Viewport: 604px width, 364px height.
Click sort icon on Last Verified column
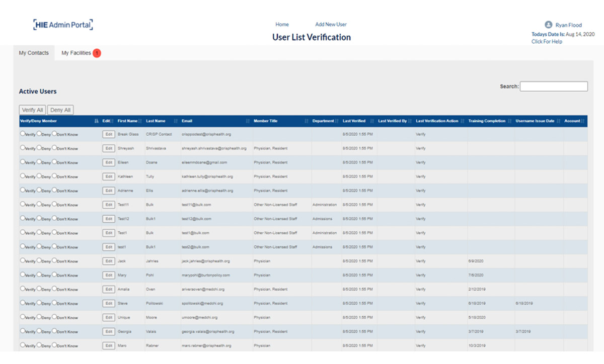point(372,121)
